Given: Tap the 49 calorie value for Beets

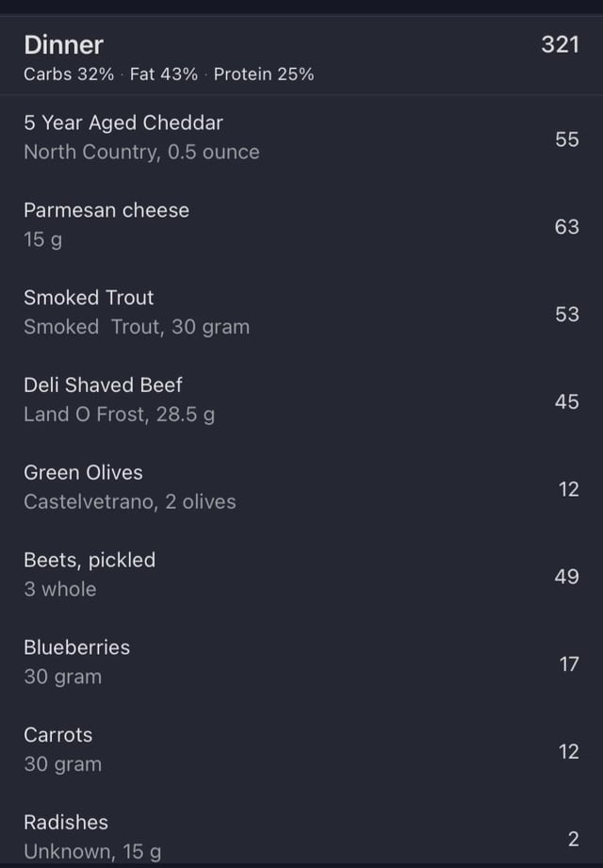Looking at the screenshot, I should click(567, 577).
